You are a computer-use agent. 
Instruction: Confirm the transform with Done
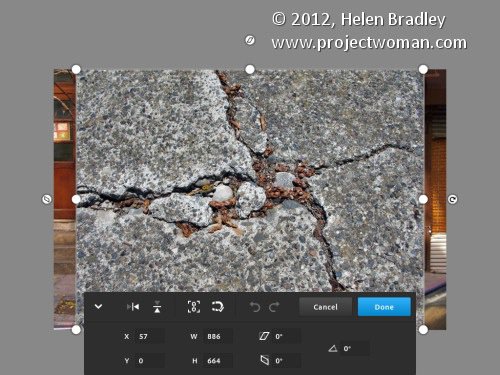[x=384, y=307]
